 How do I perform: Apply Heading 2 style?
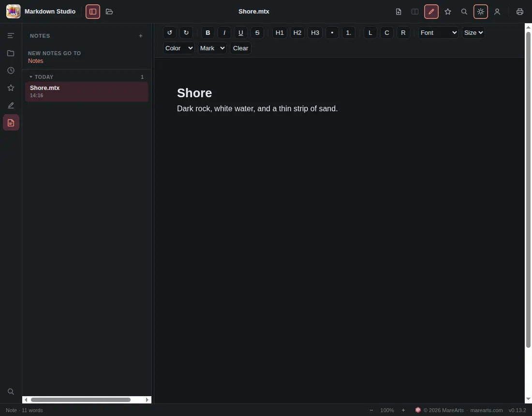coord(297,32)
